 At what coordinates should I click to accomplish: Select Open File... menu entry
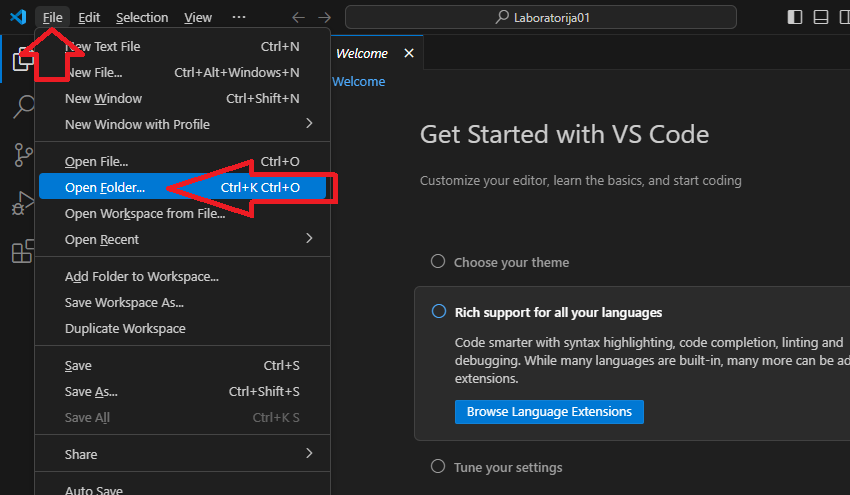182,162
